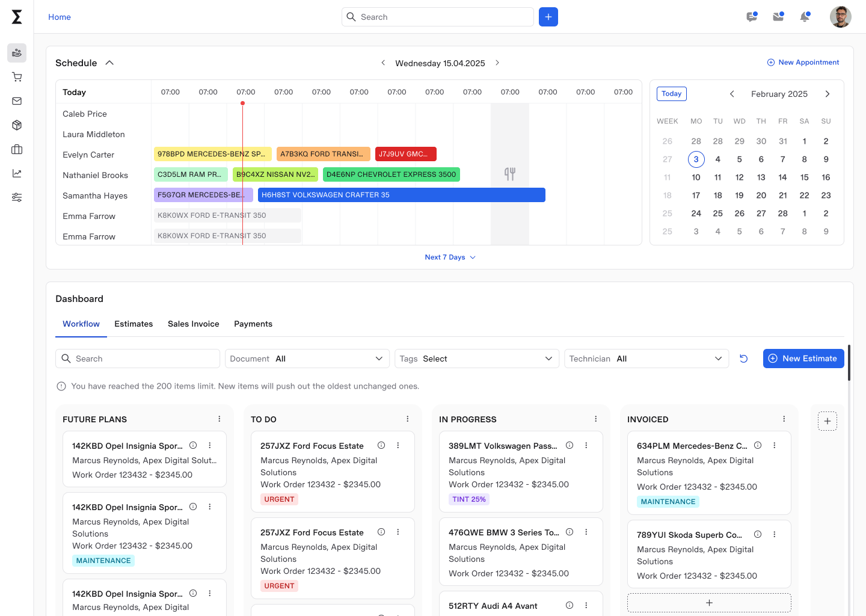Open the Document filter dropdown

307,359
